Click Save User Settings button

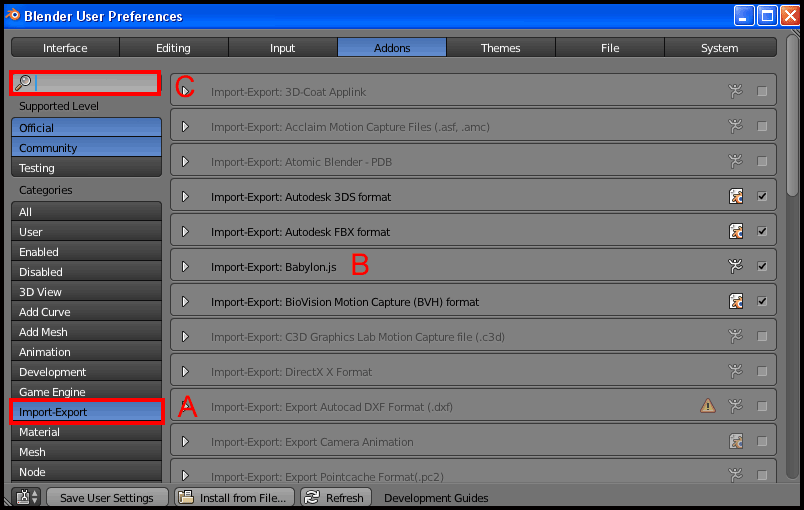coord(107,497)
